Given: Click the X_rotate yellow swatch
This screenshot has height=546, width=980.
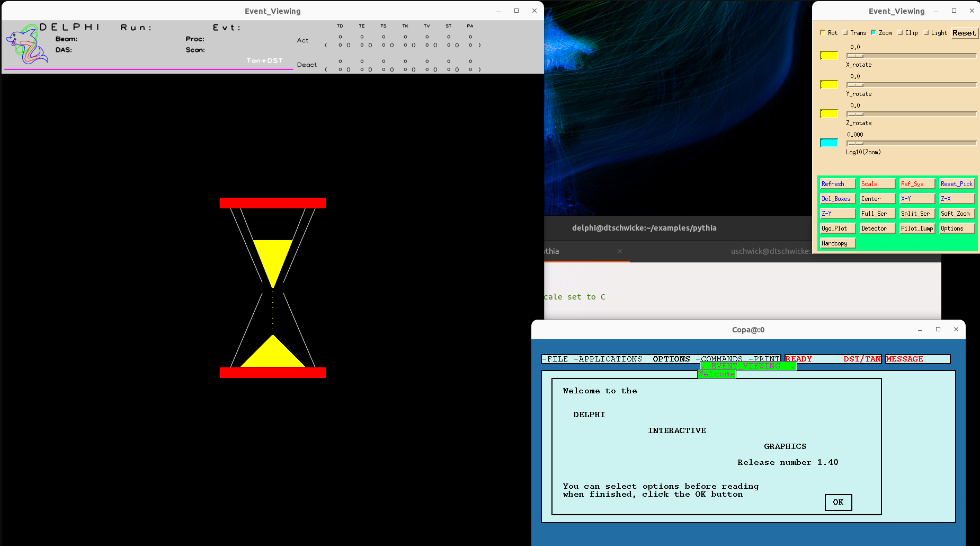Looking at the screenshot, I should (829, 55).
